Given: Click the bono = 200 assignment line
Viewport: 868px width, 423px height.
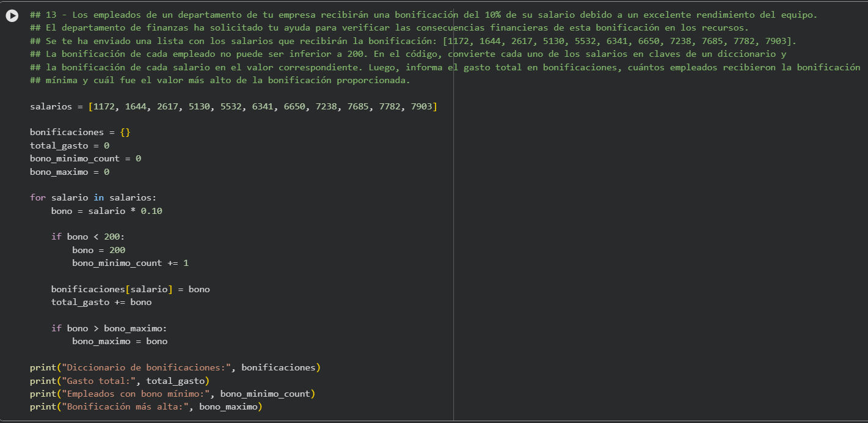Looking at the screenshot, I should (98, 250).
